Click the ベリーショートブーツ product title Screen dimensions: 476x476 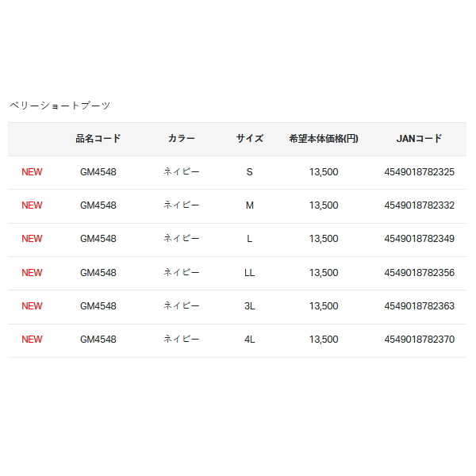point(59,106)
